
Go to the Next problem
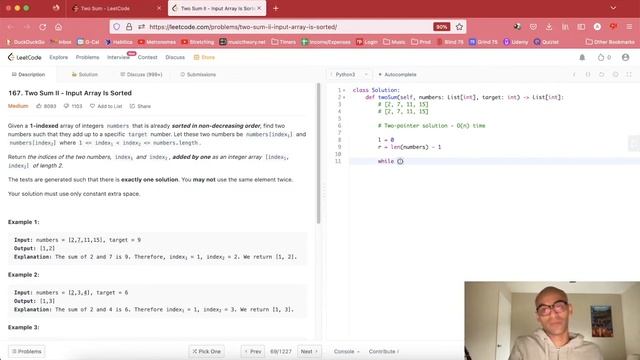(309, 351)
